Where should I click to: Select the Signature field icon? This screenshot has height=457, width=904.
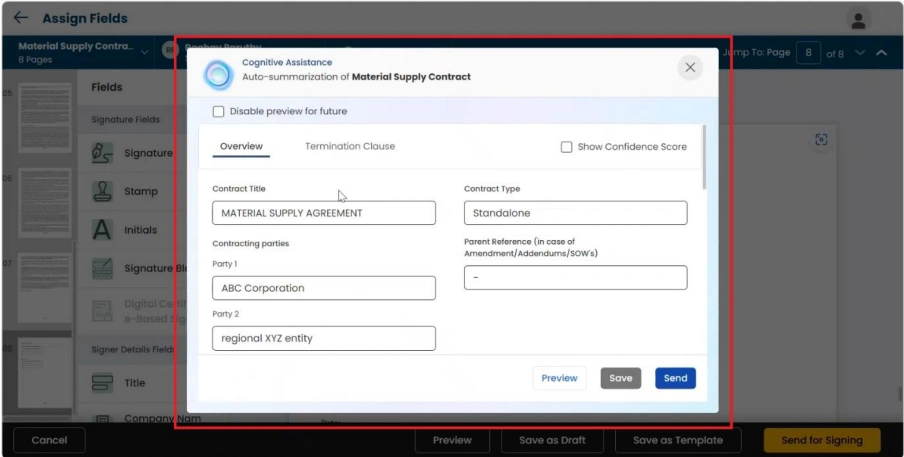[x=102, y=153]
